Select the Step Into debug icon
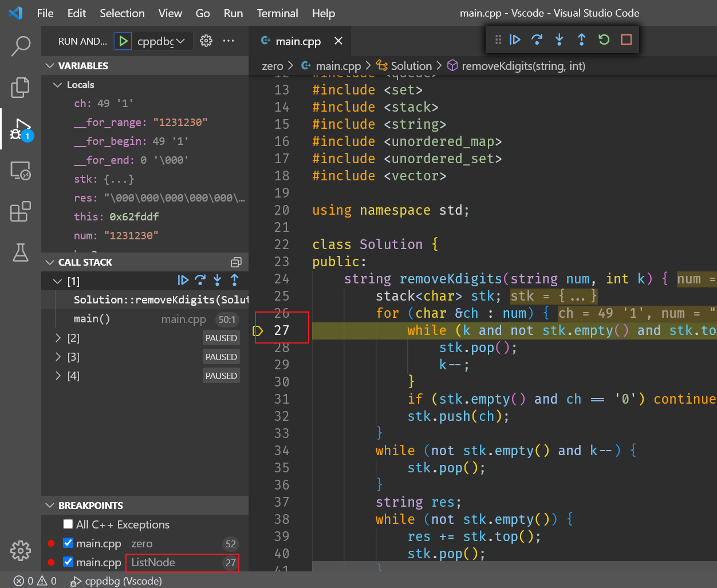 [558, 40]
